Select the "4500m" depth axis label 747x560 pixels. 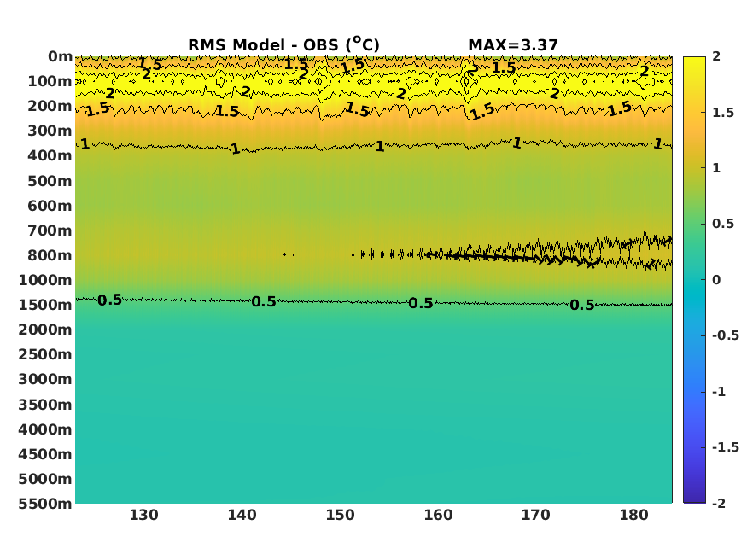click(x=45, y=454)
